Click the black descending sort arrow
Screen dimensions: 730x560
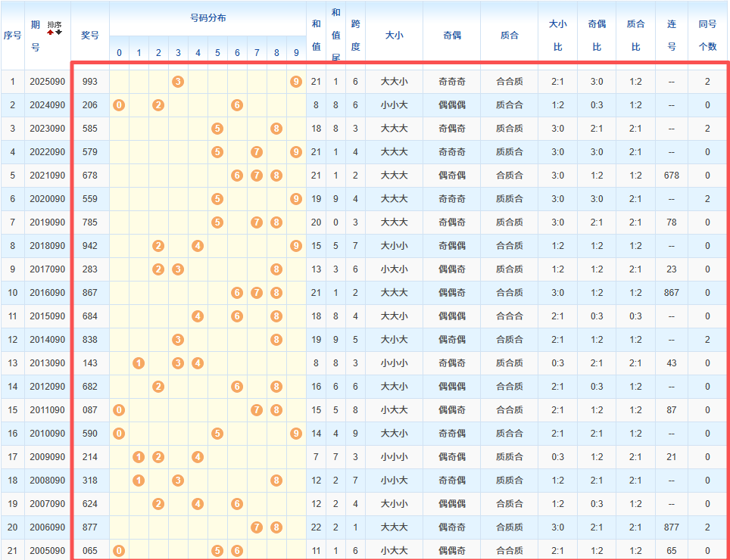click(58, 33)
